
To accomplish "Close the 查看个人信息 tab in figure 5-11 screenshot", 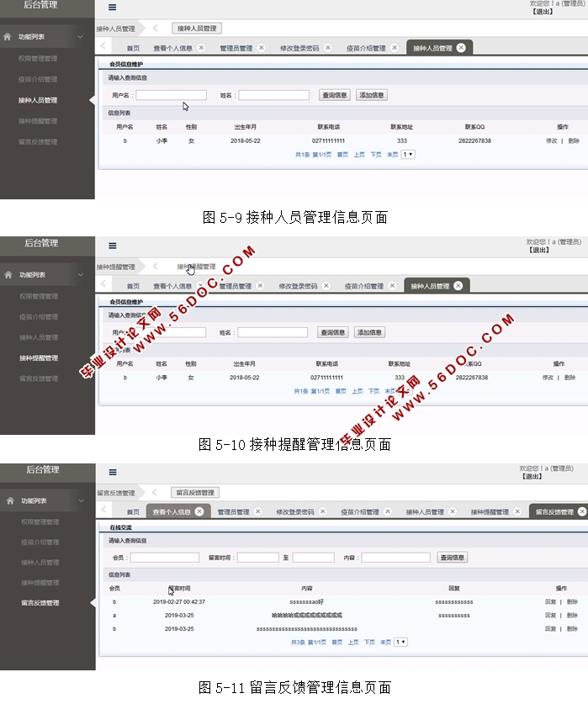I will tap(199, 511).
